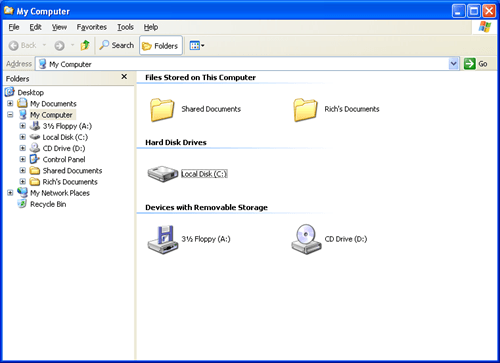Image resolution: width=500 pixels, height=363 pixels.
Task: Click 'CD Drive (D:)' label in right pane
Action: pyautogui.click(x=346, y=239)
